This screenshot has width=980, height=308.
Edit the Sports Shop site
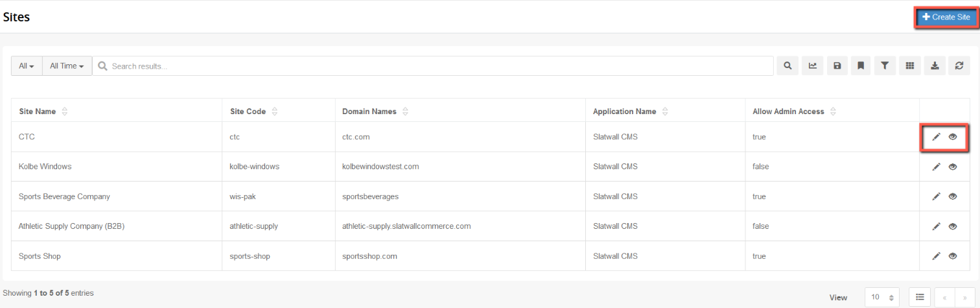pyautogui.click(x=936, y=256)
